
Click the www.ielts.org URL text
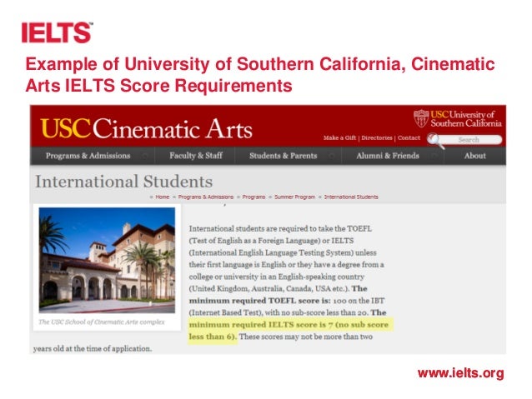pos(461,373)
